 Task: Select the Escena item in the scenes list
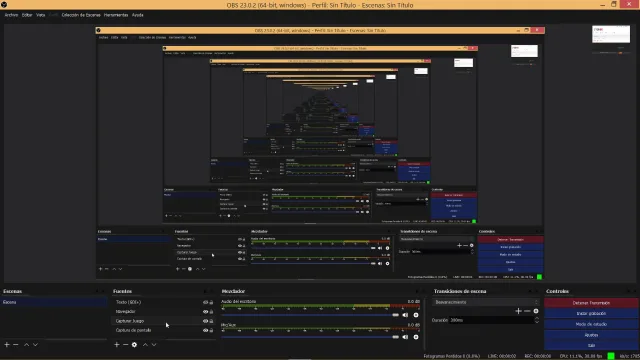pyautogui.click(x=54, y=302)
